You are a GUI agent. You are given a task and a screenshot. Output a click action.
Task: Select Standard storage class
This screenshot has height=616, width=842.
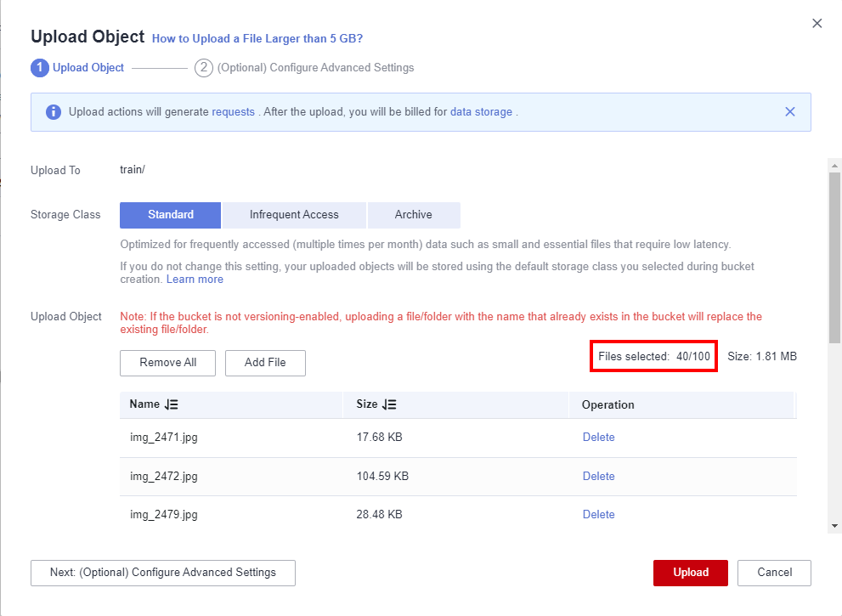coord(170,215)
